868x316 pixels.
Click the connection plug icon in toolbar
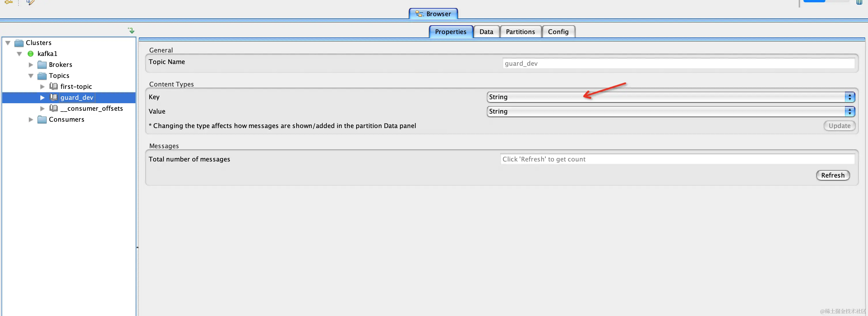[8, 2]
